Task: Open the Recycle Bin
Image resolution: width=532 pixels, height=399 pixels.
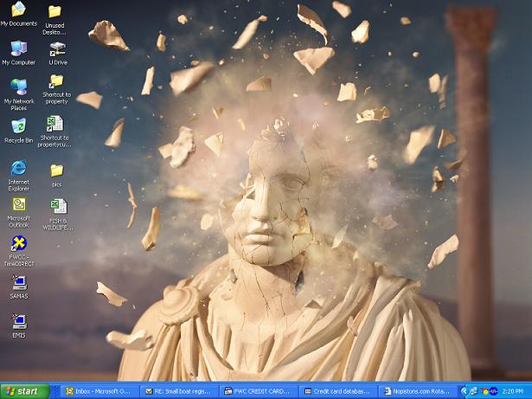Action: [18, 127]
